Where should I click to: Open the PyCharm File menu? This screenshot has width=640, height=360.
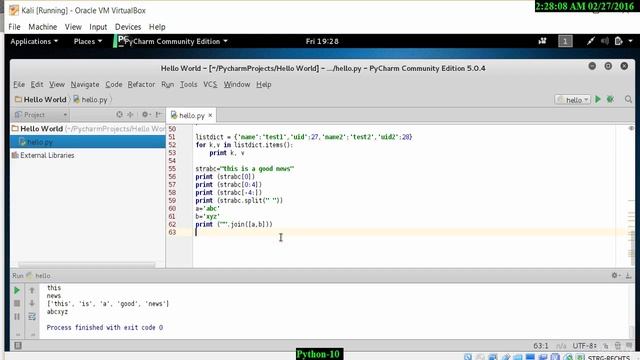pyautogui.click(x=19, y=84)
